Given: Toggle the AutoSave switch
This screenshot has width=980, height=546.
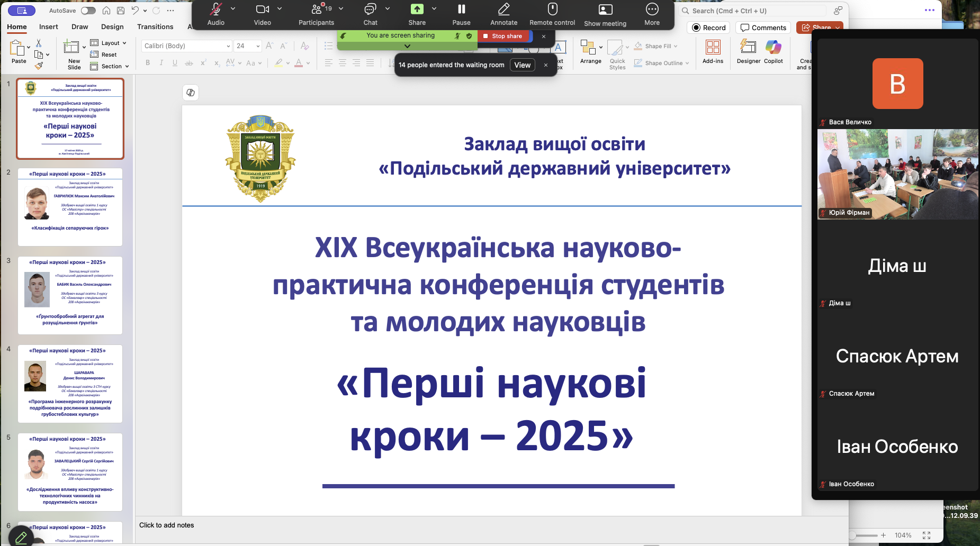Looking at the screenshot, I should point(88,11).
